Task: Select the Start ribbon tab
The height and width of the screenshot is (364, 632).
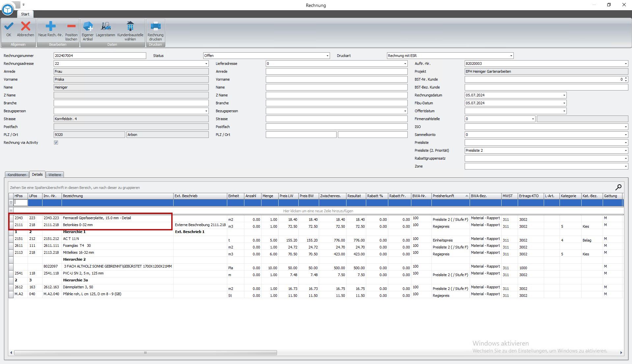Action: click(25, 14)
